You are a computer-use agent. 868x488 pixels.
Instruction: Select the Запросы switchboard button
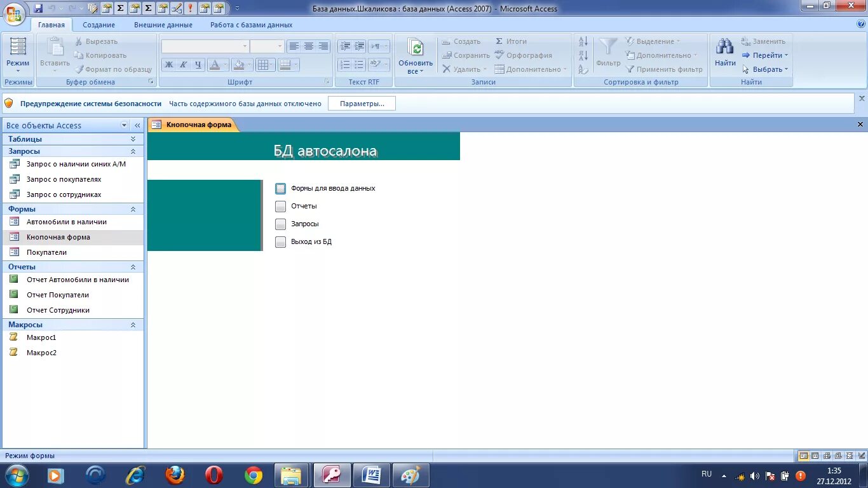(280, 224)
